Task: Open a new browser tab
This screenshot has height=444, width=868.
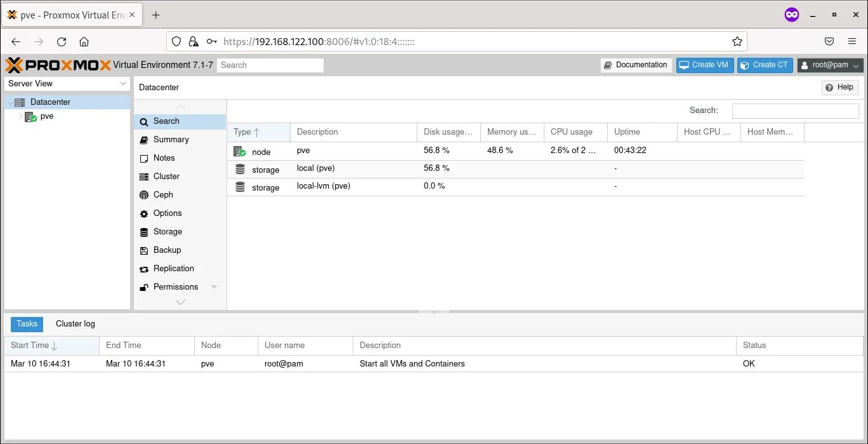Action: coord(156,15)
